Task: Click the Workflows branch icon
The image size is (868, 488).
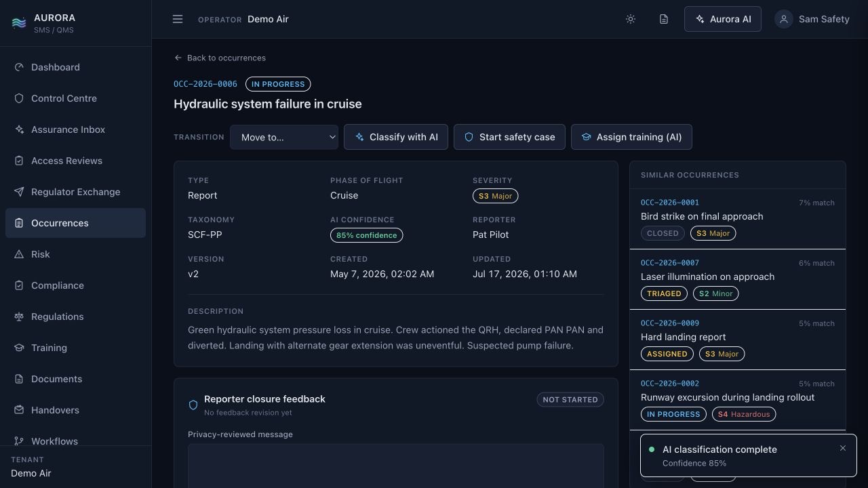Action: 19,441
